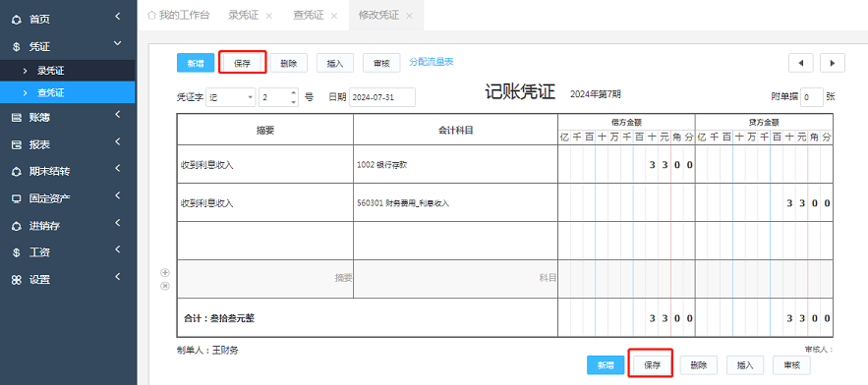The height and width of the screenshot is (385, 868).
Task: Click the 账簿 ledger icon in sidebar
Action: coord(17,118)
